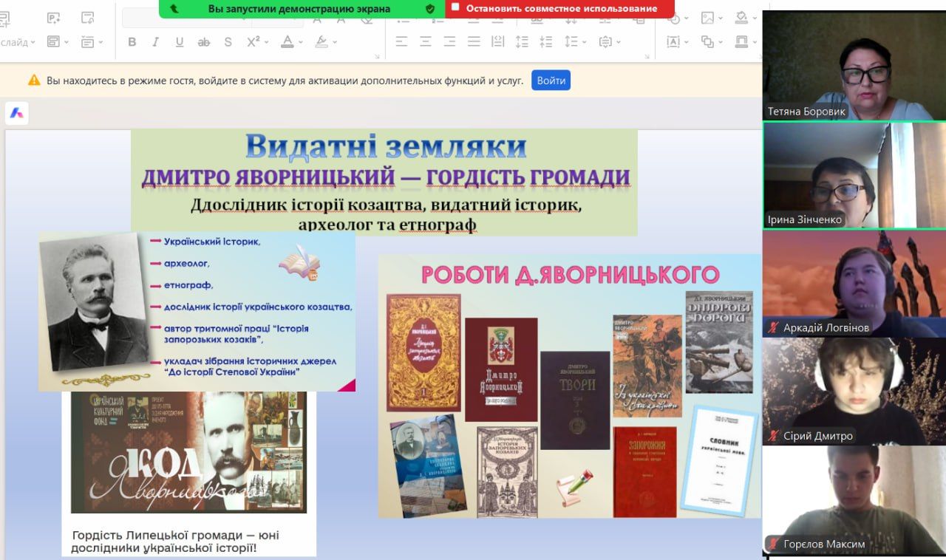The width and height of the screenshot is (946, 560).
Task: Increase paragraph spacing
Action: click(x=522, y=41)
